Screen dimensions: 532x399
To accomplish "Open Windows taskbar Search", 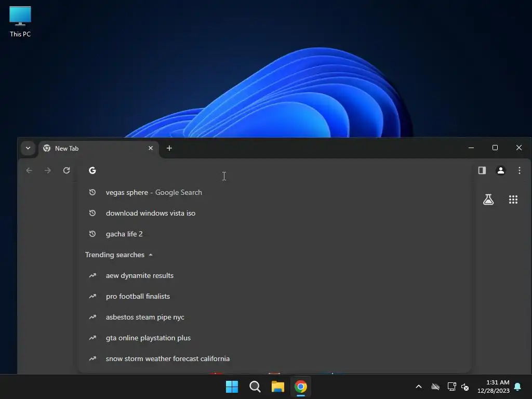I will coord(255,387).
